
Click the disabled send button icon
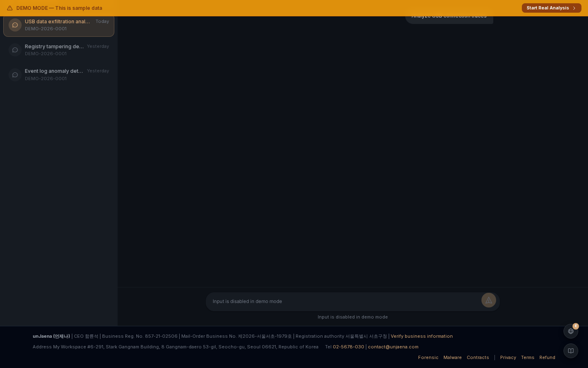click(x=489, y=300)
